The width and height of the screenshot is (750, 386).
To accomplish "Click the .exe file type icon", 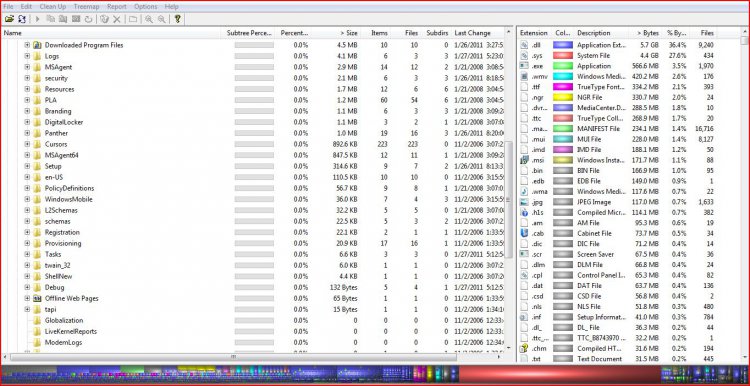I will [x=524, y=66].
